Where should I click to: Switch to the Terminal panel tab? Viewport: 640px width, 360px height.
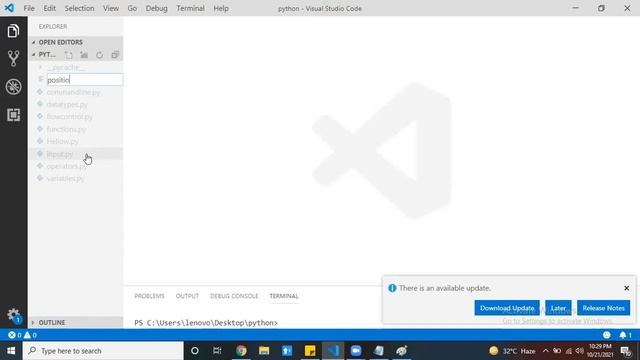284,296
